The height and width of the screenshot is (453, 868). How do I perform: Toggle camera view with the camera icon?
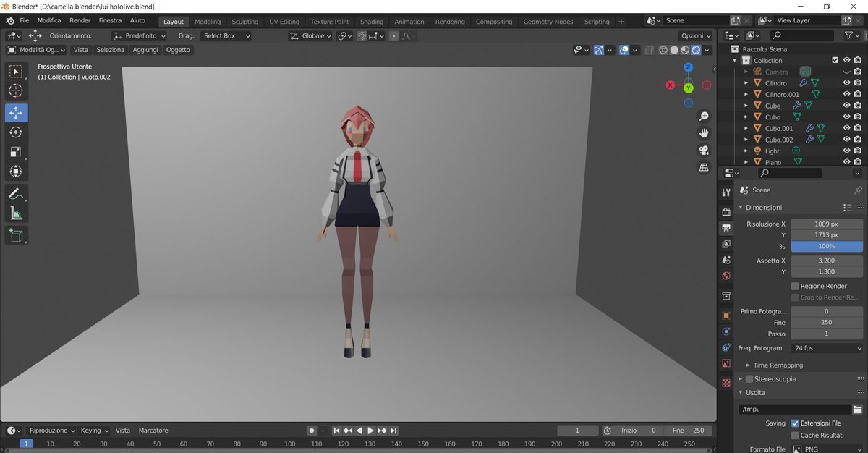click(x=704, y=151)
